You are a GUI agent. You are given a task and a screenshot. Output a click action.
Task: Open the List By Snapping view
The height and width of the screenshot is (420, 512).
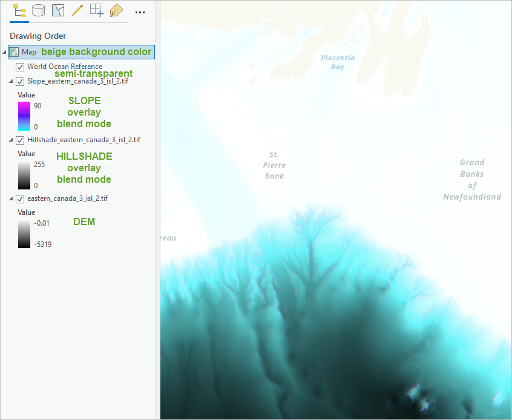pyautogui.click(x=96, y=10)
